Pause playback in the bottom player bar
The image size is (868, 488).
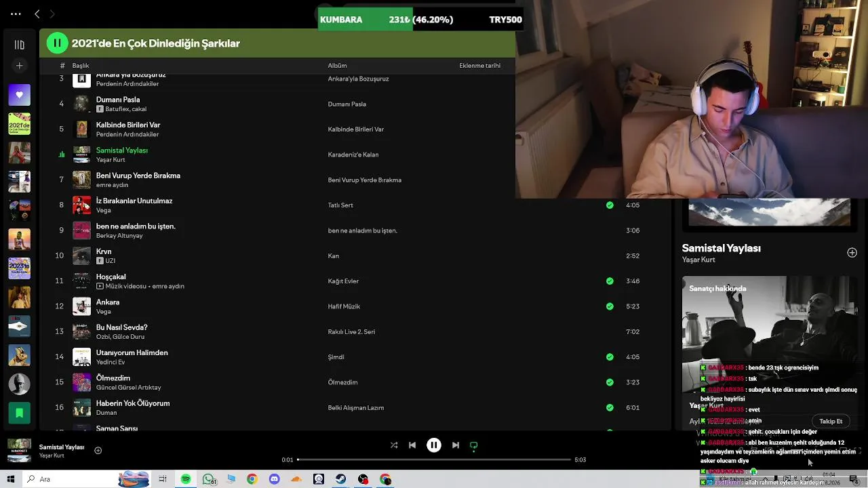pos(434,445)
